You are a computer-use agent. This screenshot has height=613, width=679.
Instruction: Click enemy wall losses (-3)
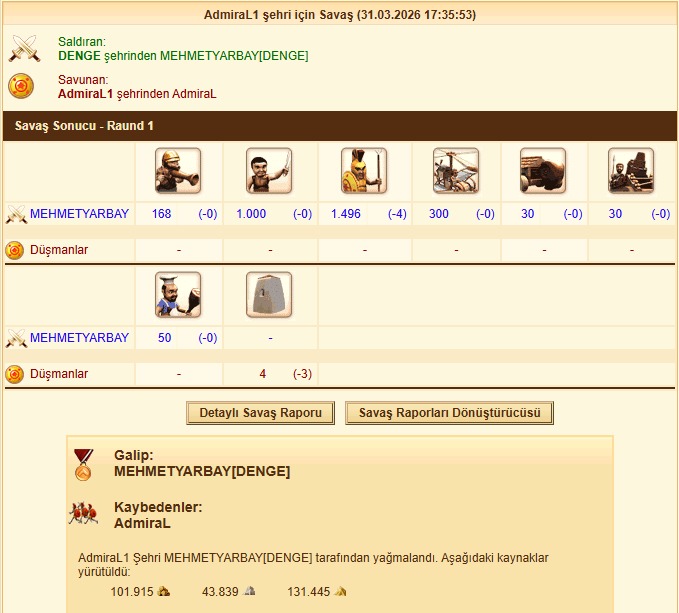click(302, 374)
